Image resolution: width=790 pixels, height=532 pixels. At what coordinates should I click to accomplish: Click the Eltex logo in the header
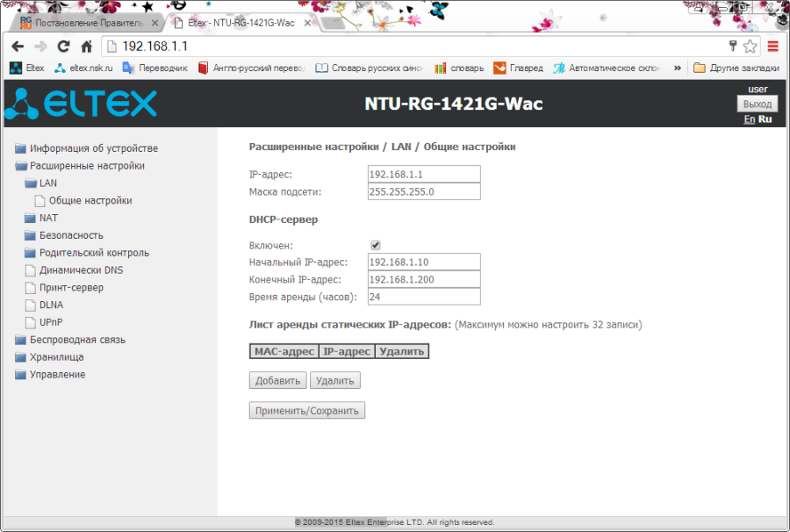[81, 104]
